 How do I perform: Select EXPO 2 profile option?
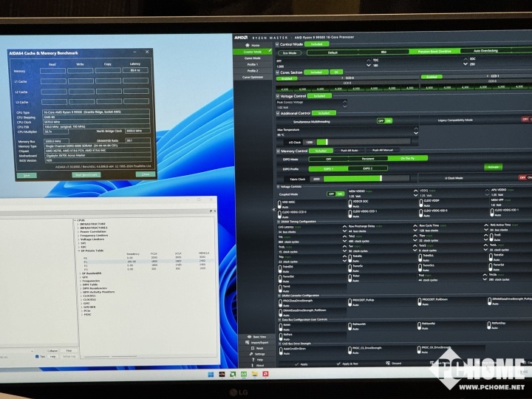pos(368,168)
